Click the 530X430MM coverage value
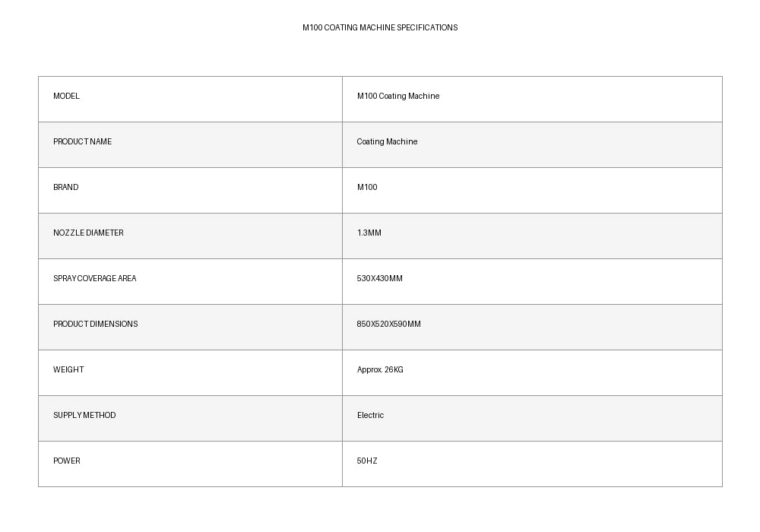760x532 pixels. coord(379,278)
